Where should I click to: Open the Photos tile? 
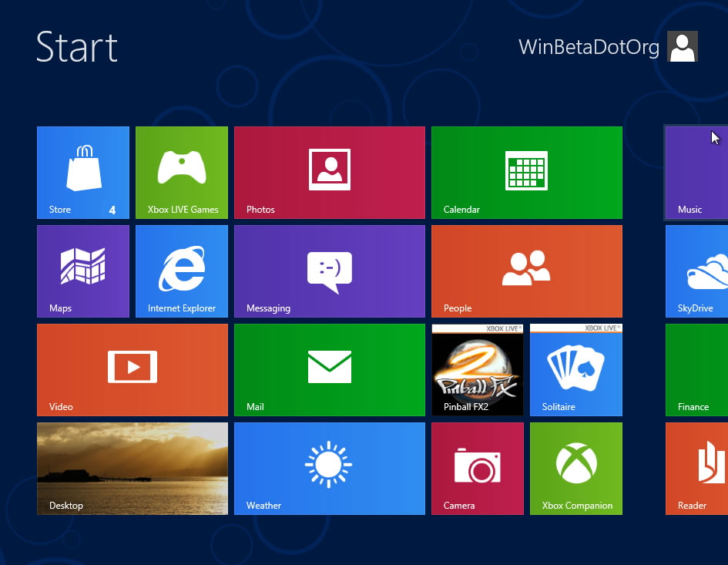click(x=330, y=173)
